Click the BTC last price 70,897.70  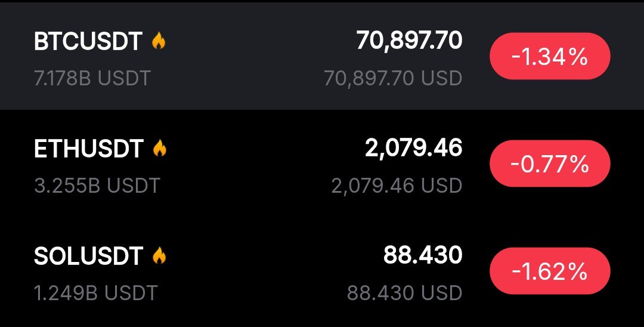coord(409,41)
